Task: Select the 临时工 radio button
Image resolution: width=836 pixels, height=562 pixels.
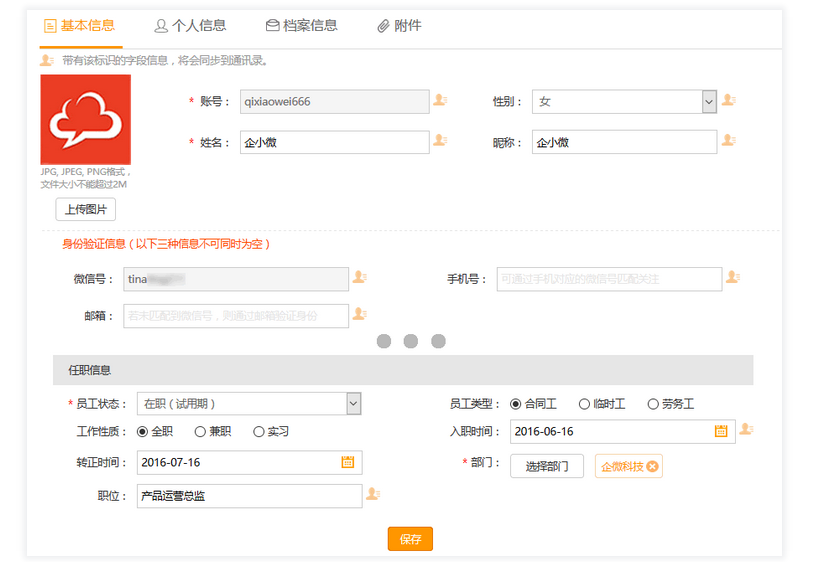Action: [x=584, y=404]
